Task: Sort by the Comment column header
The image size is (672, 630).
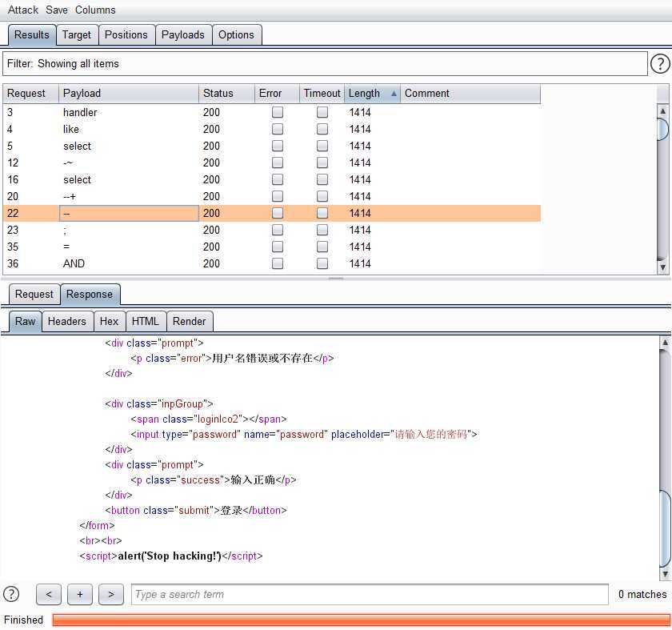Action: (470, 94)
